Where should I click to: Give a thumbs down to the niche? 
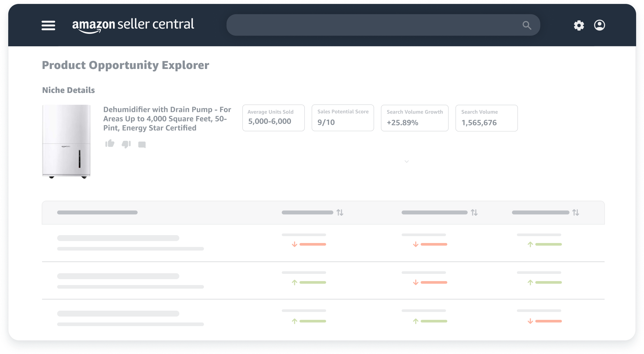click(126, 144)
